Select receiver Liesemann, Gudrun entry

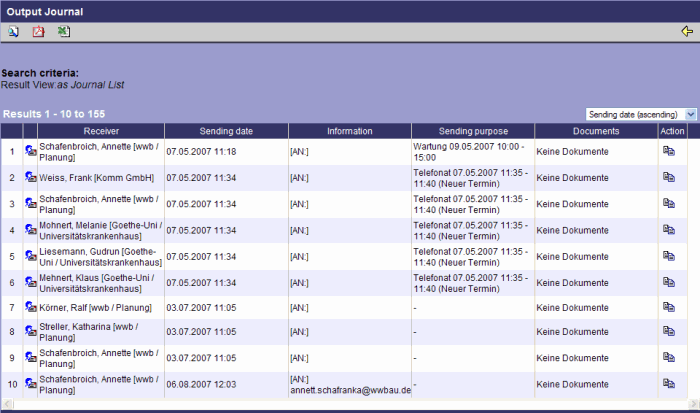coord(96,255)
